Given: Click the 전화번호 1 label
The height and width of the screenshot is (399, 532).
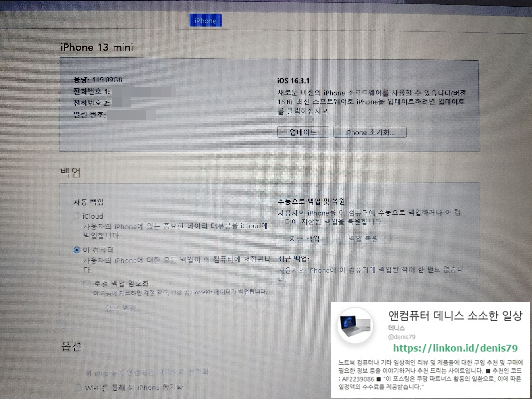Looking at the screenshot, I should [x=92, y=91].
